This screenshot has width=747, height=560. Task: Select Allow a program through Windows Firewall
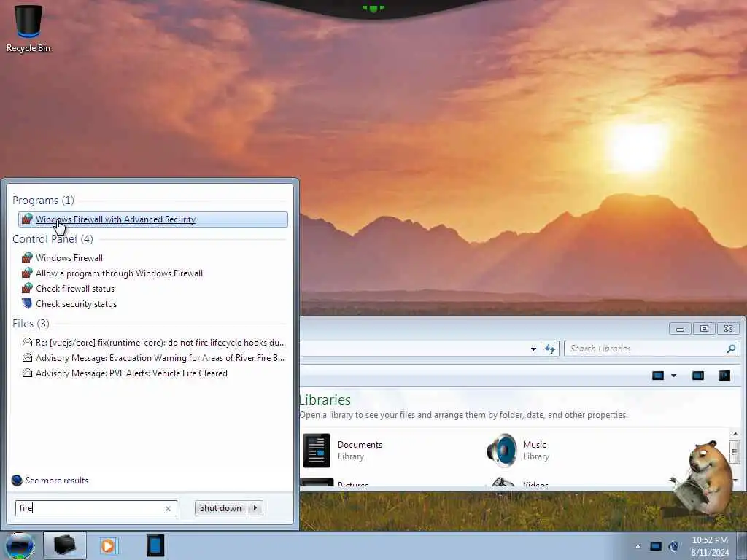119,273
